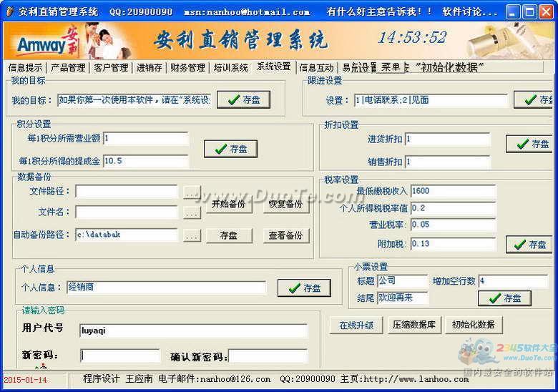Click the 恢复备份 button

[x=286, y=204]
